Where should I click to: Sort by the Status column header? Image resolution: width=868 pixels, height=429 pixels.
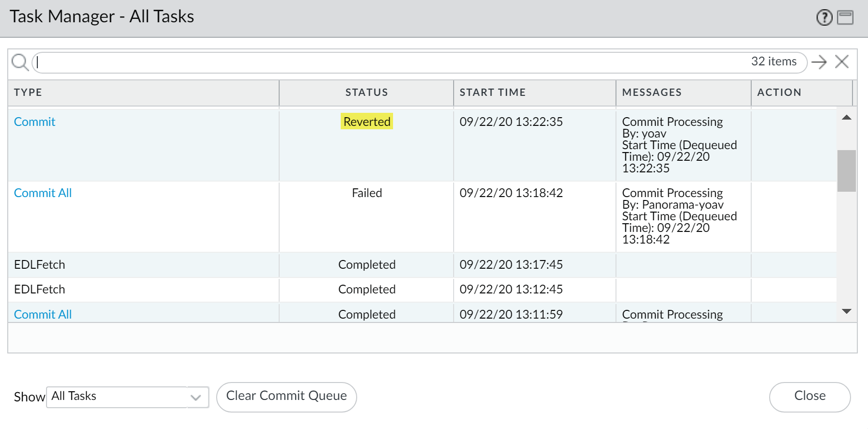[366, 92]
